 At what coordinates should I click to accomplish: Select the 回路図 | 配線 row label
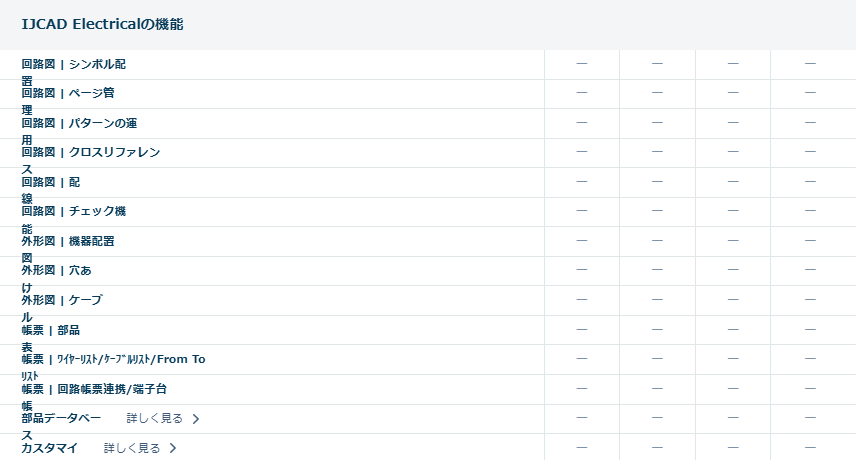pyautogui.click(x=50, y=182)
